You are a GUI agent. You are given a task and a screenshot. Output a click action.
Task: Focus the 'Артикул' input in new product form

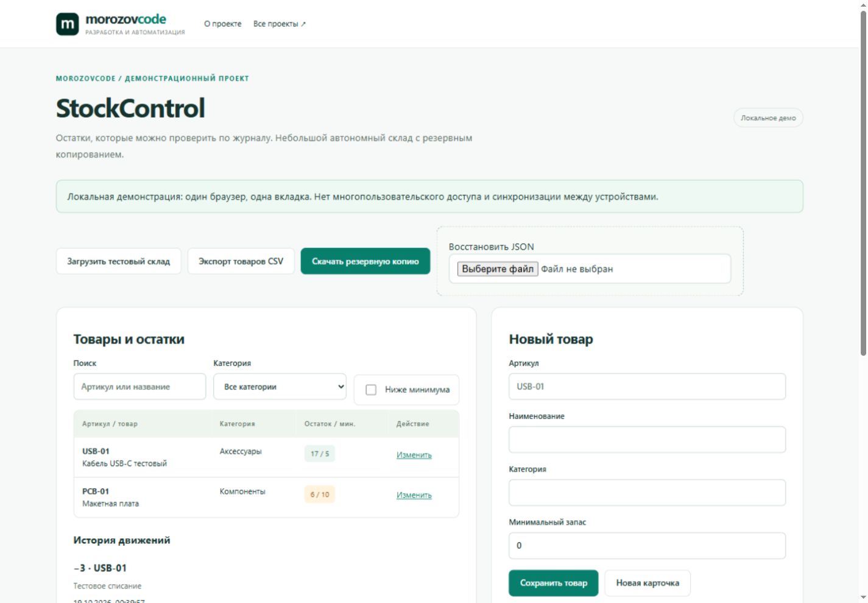coord(647,387)
